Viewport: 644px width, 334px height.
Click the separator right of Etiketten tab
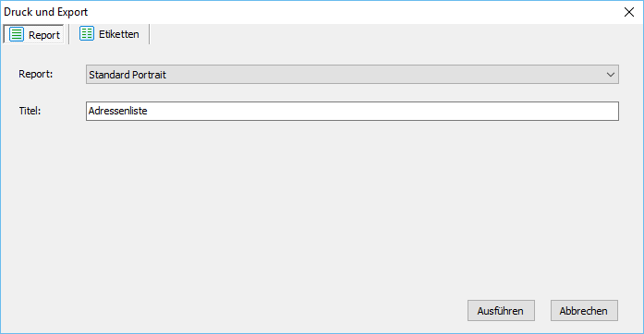pos(149,34)
